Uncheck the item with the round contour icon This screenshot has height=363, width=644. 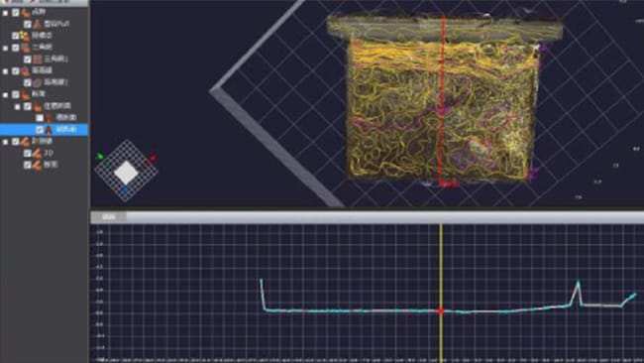pyautogui.click(x=27, y=82)
